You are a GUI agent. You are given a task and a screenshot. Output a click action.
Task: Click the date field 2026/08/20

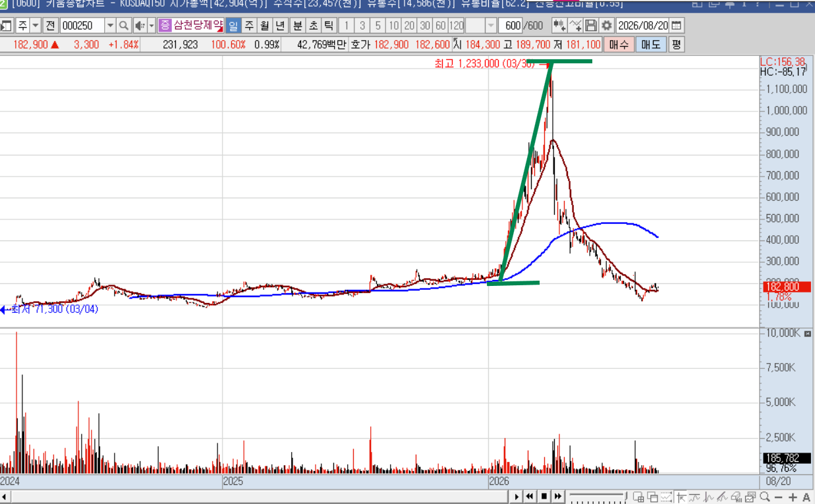[x=643, y=26]
